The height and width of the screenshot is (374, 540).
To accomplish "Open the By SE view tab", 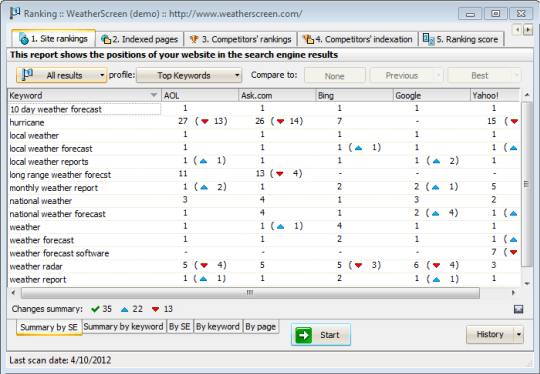I will click(x=179, y=326).
